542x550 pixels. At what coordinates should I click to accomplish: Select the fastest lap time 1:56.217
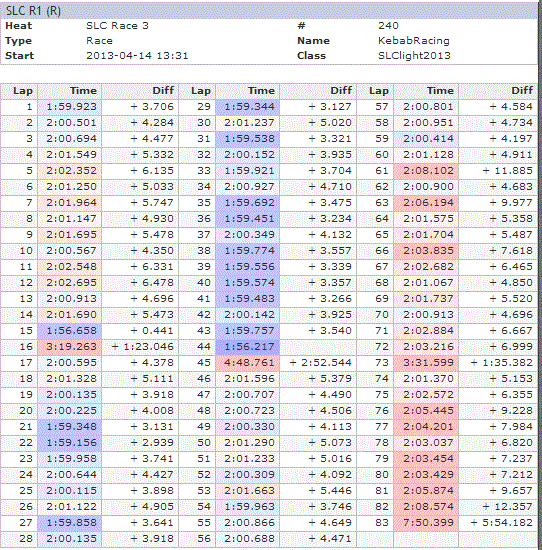point(249,347)
